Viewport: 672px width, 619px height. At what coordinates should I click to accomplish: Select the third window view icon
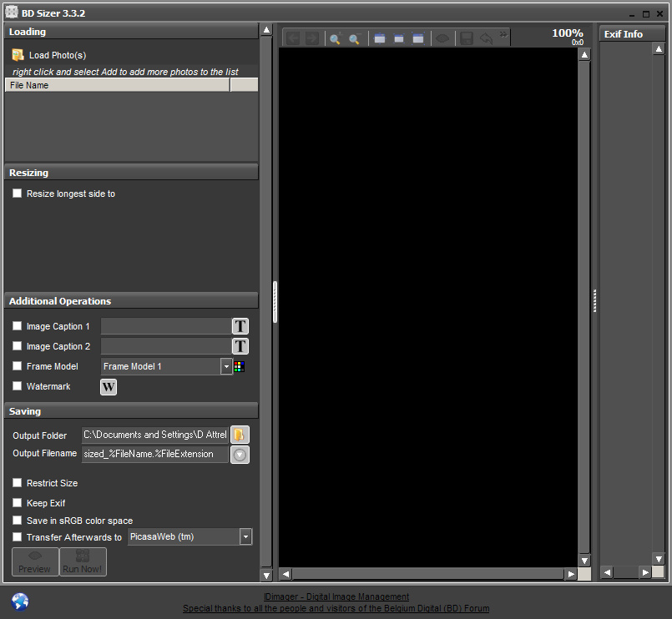coord(418,38)
